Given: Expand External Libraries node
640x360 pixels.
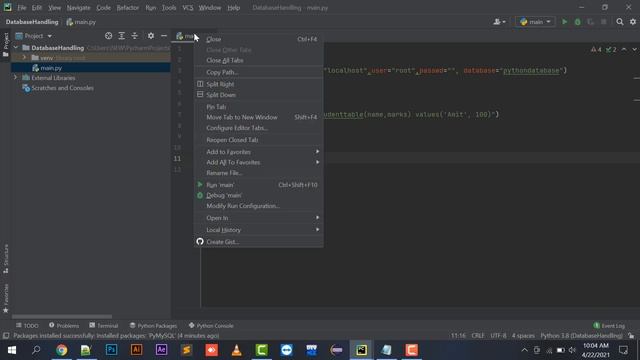Looking at the screenshot, I should coord(16,78).
